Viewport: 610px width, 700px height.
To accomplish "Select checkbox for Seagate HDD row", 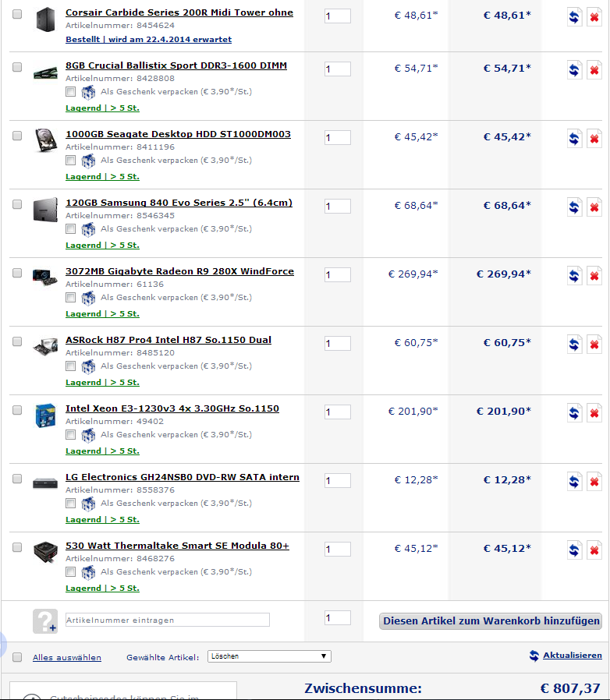I will [x=17, y=136].
